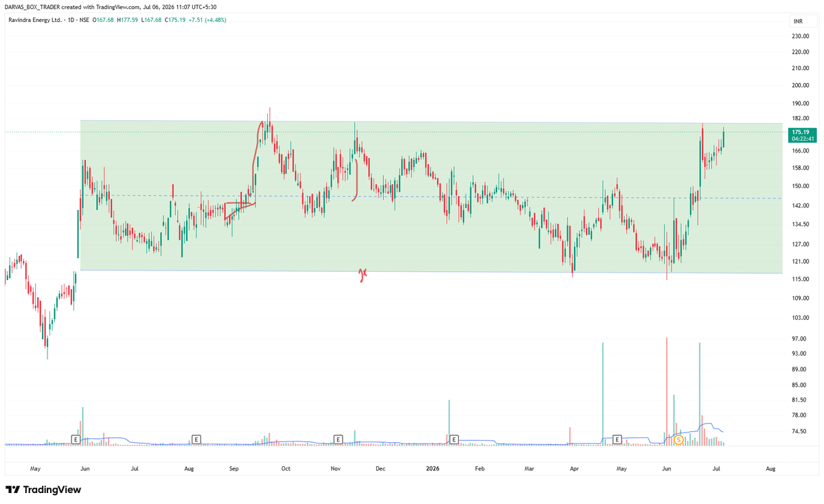Click the earnings E marker nearest Aug 2025
Viewport: 824px width, 504px height.
(196, 439)
